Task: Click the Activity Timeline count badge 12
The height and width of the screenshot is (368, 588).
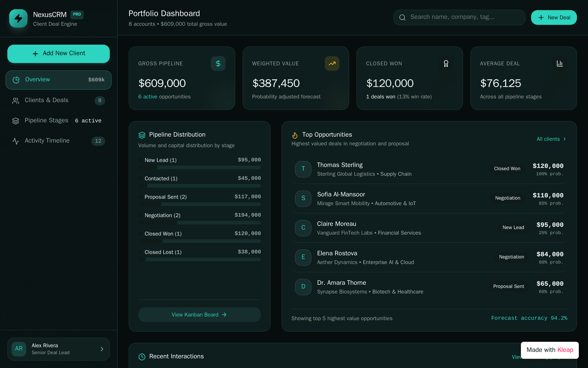Action: pyautogui.click(x=98, y=141)
